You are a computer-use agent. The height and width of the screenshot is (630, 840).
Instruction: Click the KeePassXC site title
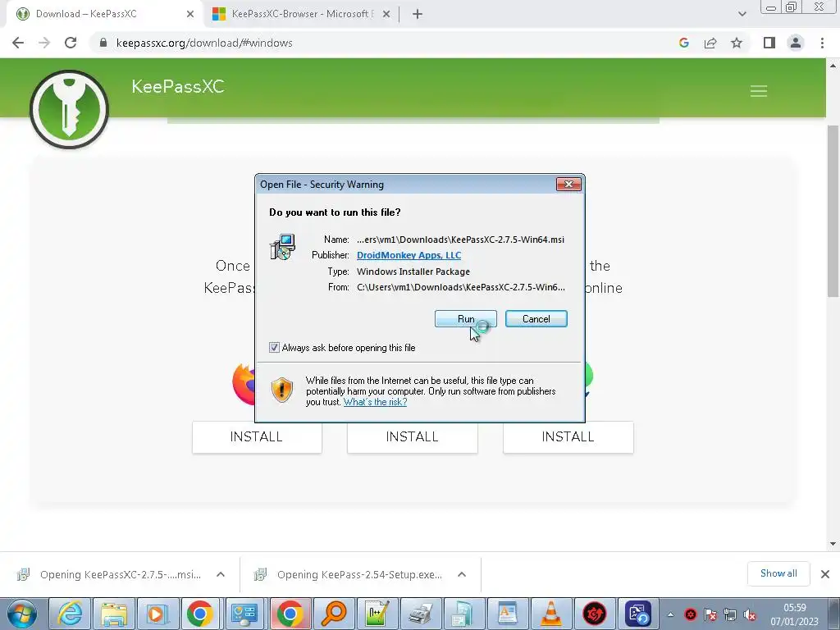point(178,87)
